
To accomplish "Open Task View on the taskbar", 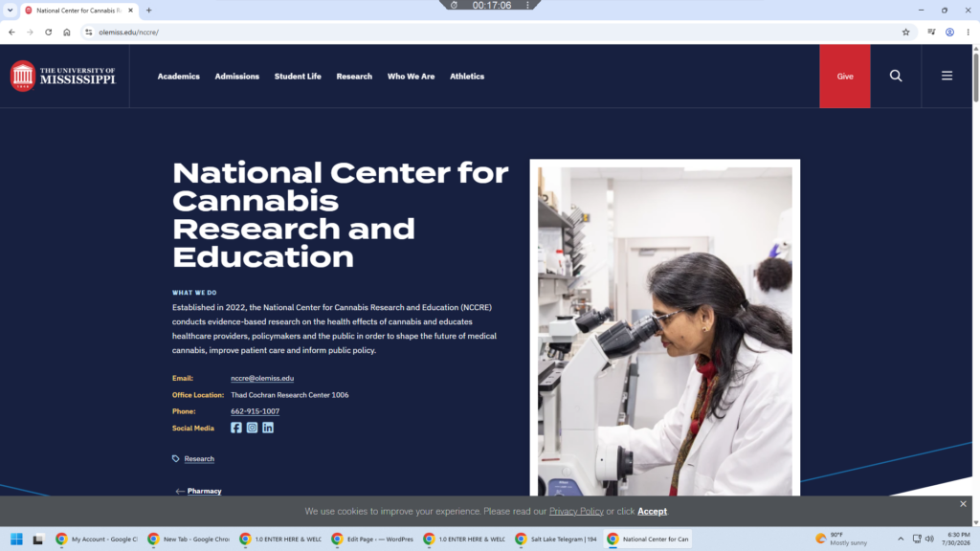I will [38, 540].
